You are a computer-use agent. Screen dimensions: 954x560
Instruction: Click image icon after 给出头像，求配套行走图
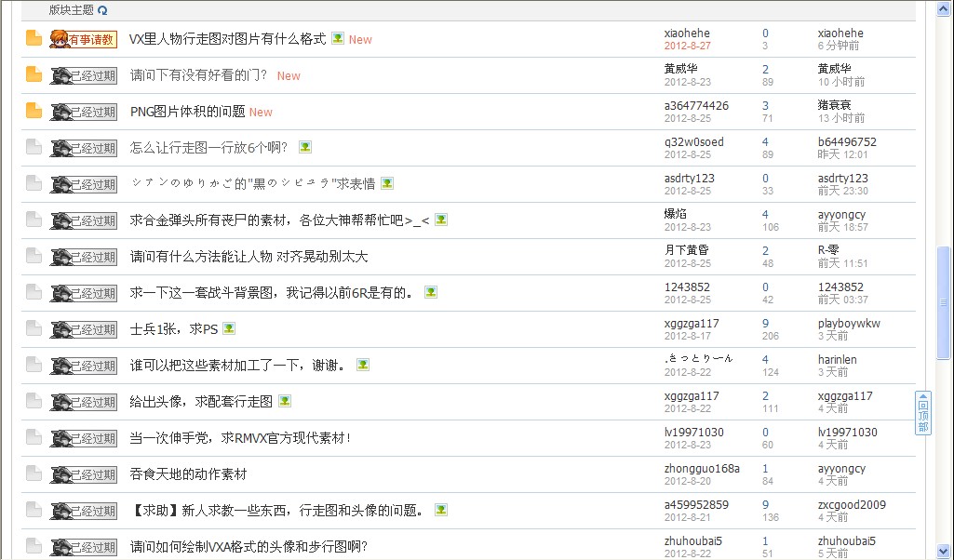285,401
